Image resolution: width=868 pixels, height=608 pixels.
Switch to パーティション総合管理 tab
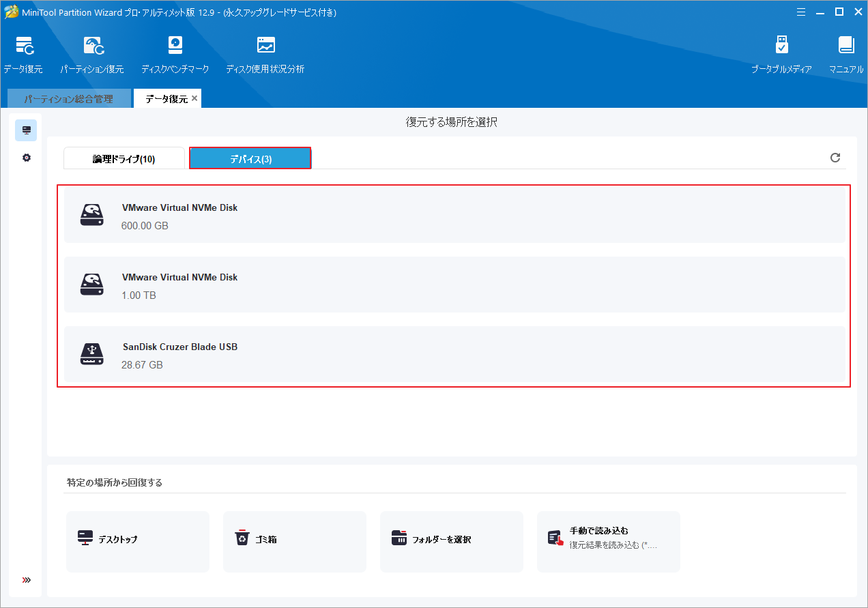pos(68,99)
